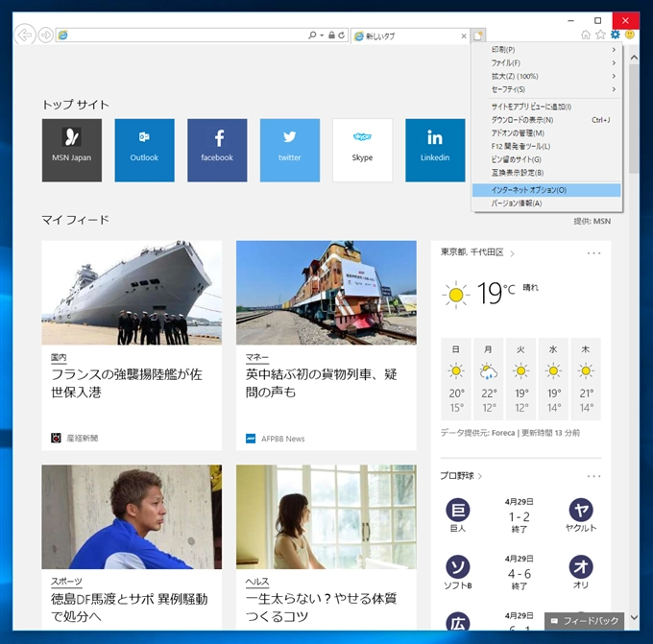The width and height of the screenshot is (653, 644).
Task: Click the フィードバック button
Action: tap(585, 621)
